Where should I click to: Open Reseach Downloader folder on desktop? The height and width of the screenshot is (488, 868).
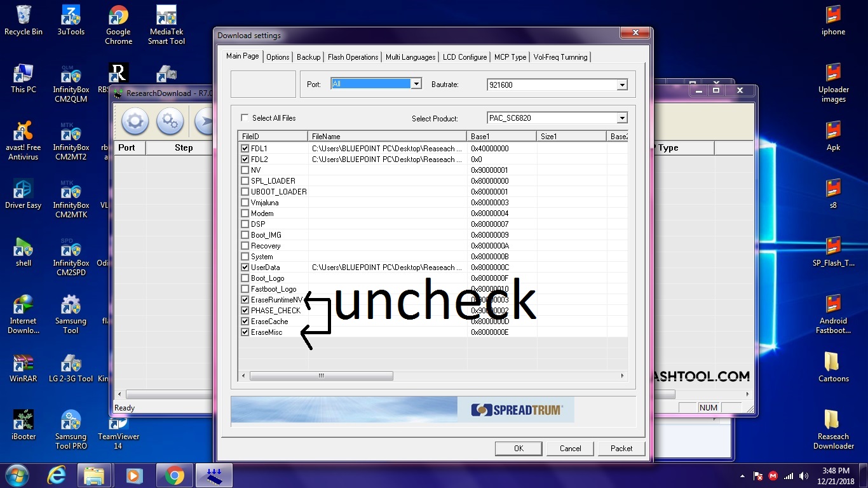(x=833, y=430)
